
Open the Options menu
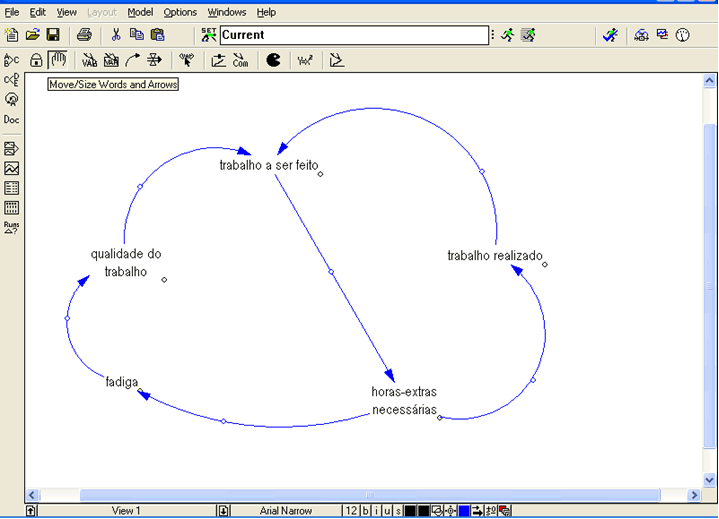pos(180,12)
